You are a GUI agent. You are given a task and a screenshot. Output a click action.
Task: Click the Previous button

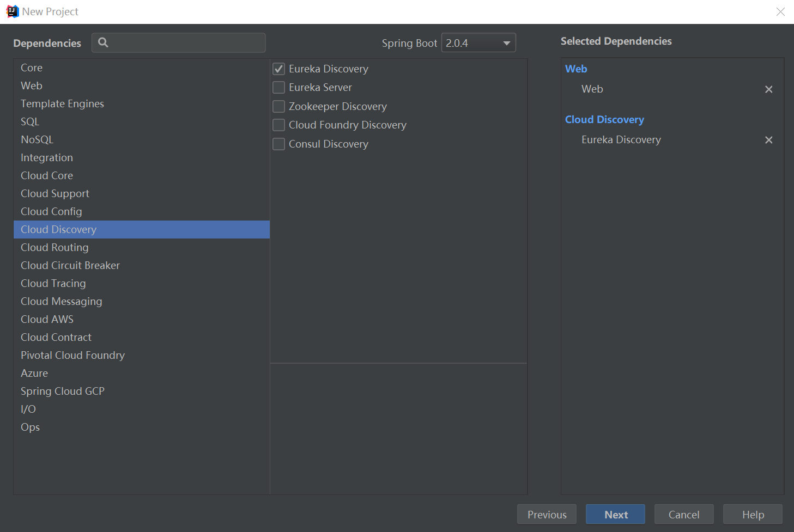pos(547,515)
